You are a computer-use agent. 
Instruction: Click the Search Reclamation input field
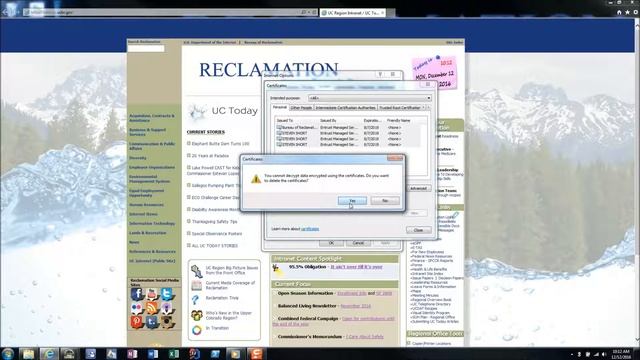pyautogui.click(x=146, y=49)
